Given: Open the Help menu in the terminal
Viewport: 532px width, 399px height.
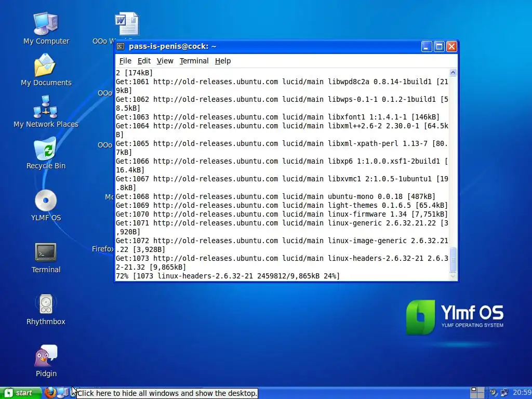Looking at the screenshot, I should (223, 61).
